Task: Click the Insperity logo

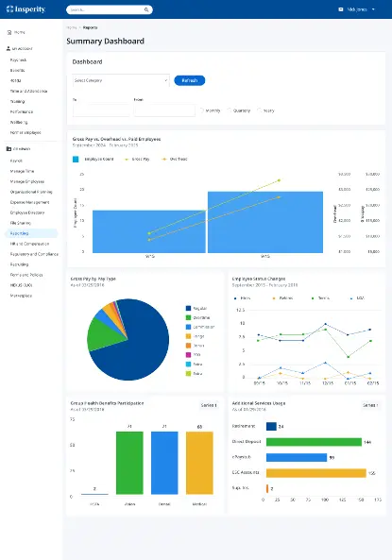Action: point(26,9)
